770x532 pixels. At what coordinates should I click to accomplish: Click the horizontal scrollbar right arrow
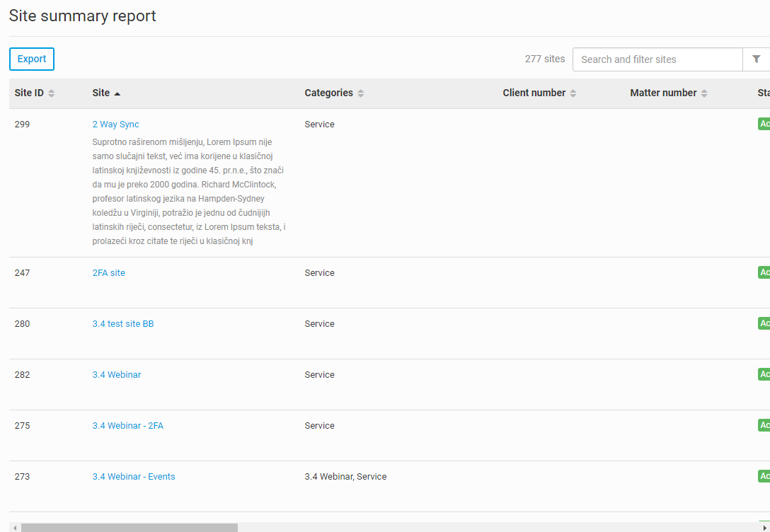tap(764, 527)
